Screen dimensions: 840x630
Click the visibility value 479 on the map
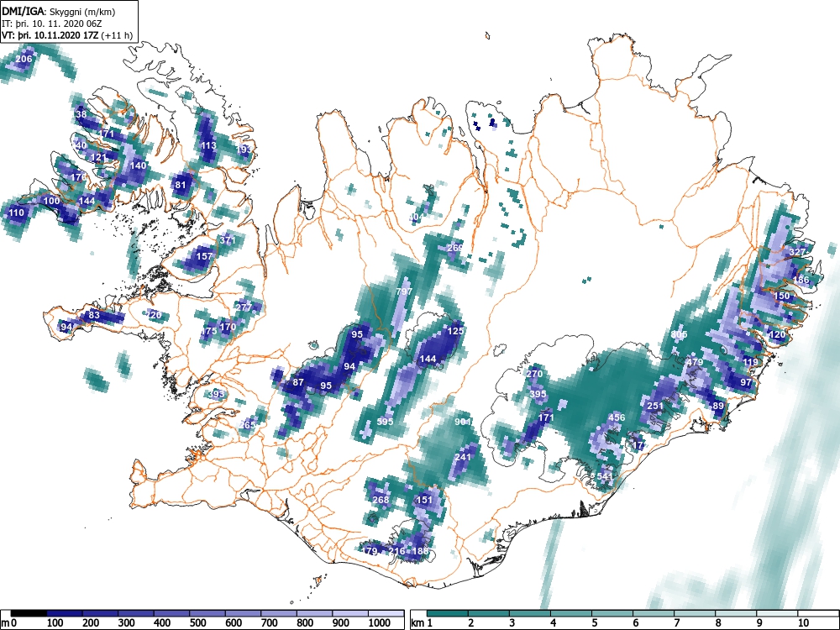(695, 362)
